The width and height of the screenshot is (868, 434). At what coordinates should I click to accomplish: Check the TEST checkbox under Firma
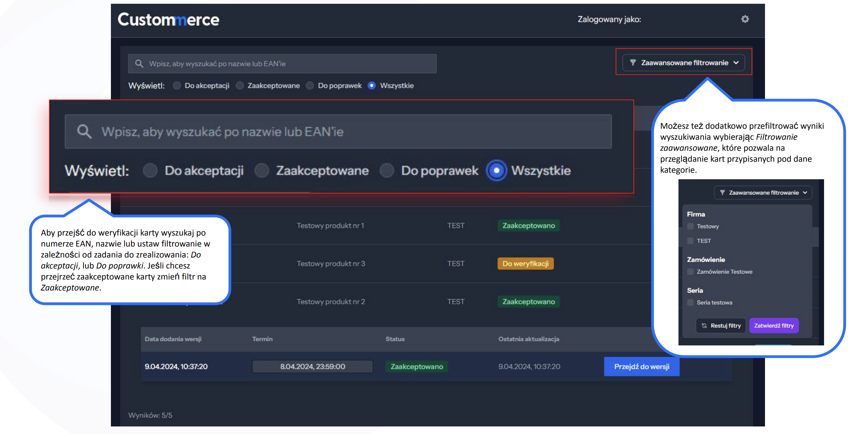click(x=690, y=241)
